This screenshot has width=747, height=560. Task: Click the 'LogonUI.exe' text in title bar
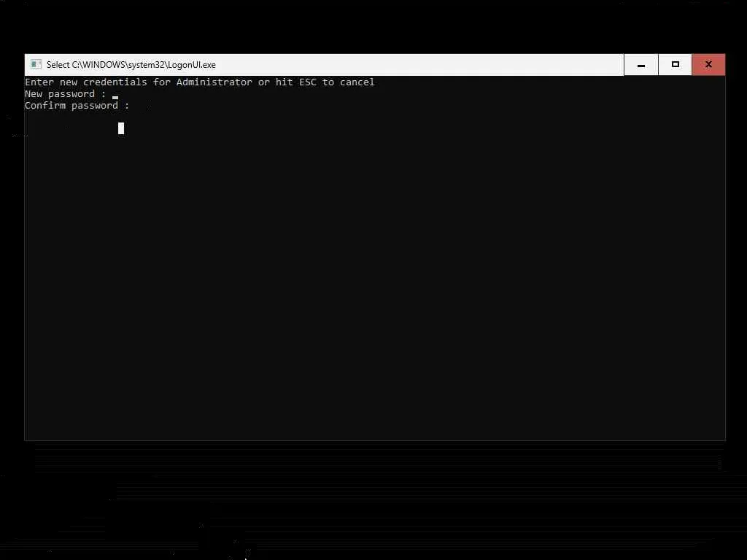coord(192,65)
